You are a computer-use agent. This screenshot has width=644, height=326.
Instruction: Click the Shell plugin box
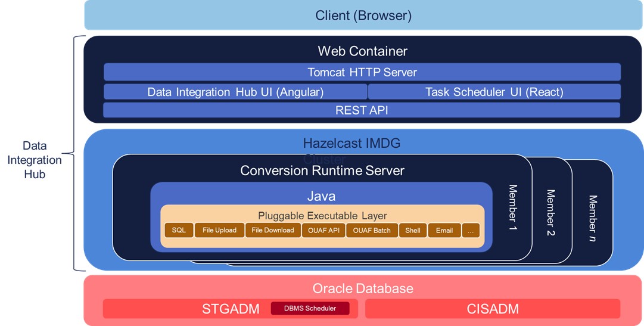(x=413, y=231)
